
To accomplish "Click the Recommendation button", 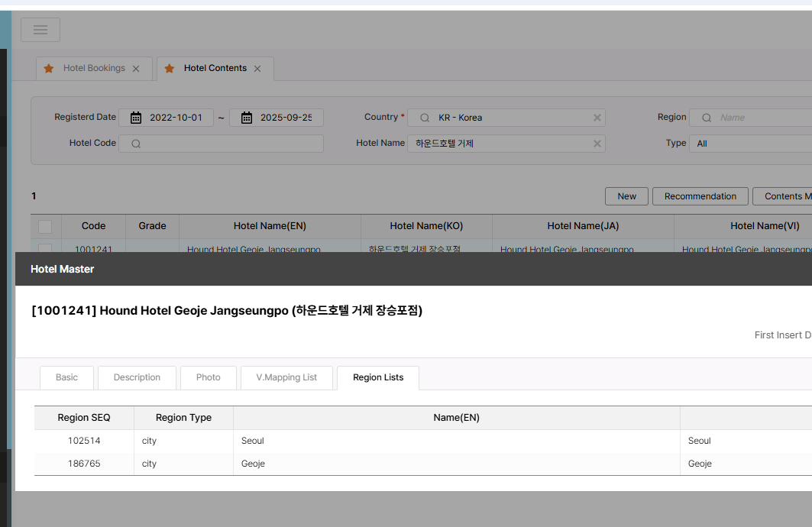I will click(x=700, y=196).
